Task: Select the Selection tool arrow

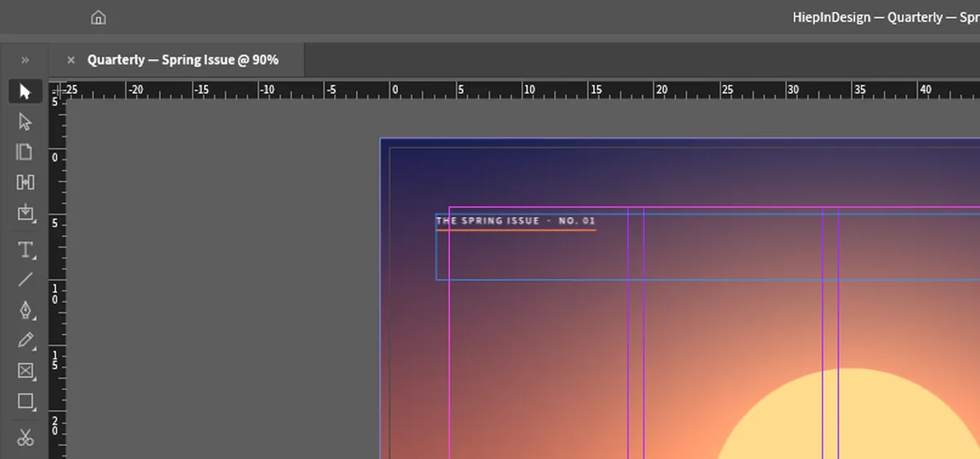Action: click(x=25, y=91)
